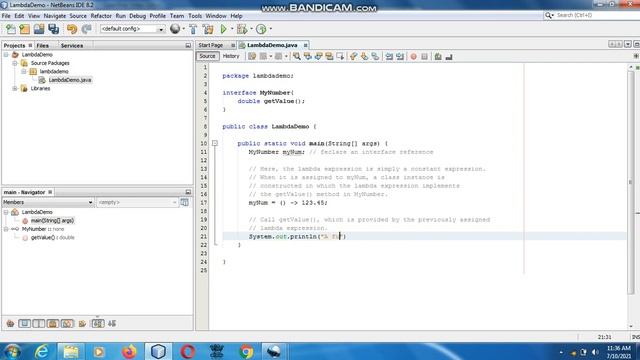Close the LambdaDemo.java editor tab
The width and height of the screenshot is (640, 360).
point(305,45)
